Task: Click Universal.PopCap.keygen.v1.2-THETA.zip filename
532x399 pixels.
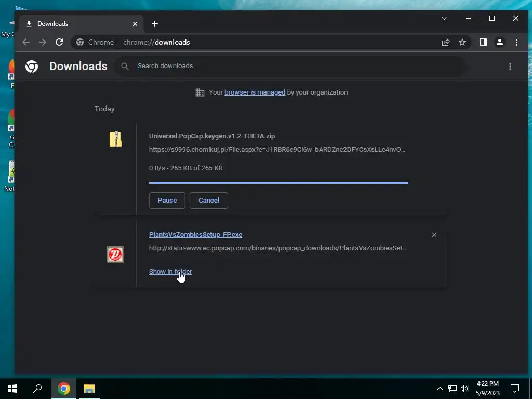Action: pyautogui.click(x=212, y=136)
